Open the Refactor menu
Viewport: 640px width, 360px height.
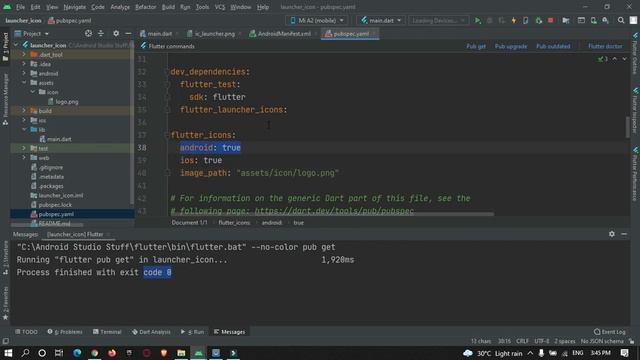pyautogui.click(x=146, y=7)
